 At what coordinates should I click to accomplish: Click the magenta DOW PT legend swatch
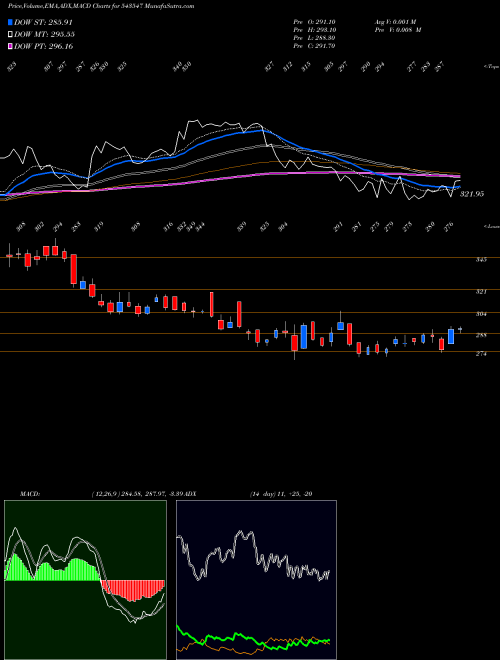tap(10, 46)
